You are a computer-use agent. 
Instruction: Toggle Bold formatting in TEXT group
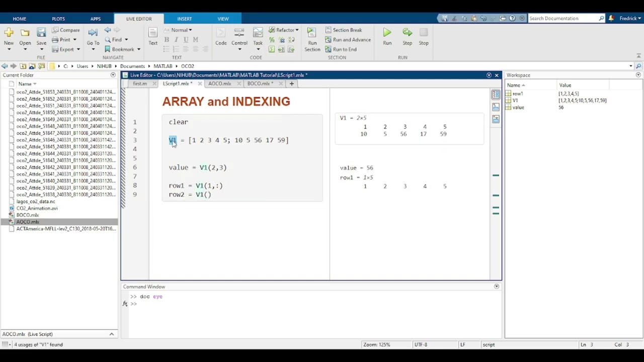(x=167, y=40)
